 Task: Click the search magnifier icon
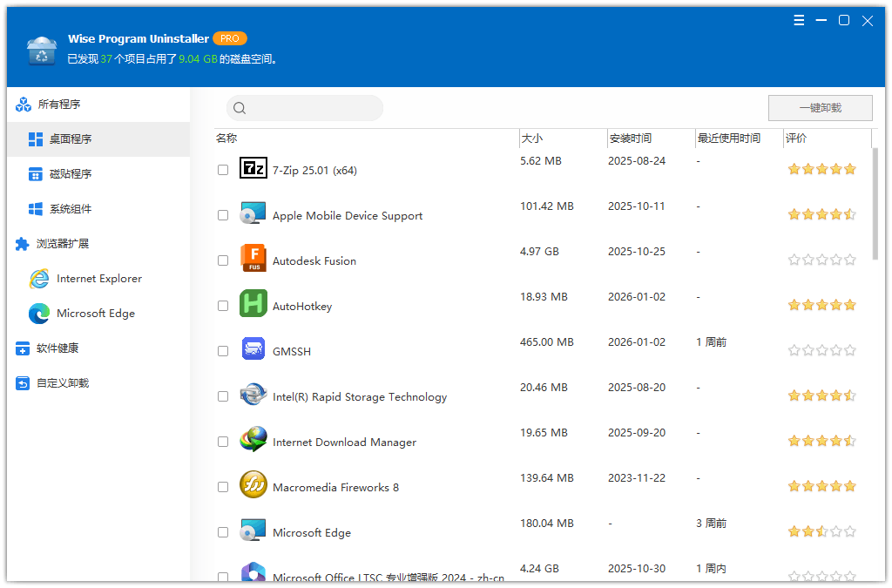[x=240, y=109]
